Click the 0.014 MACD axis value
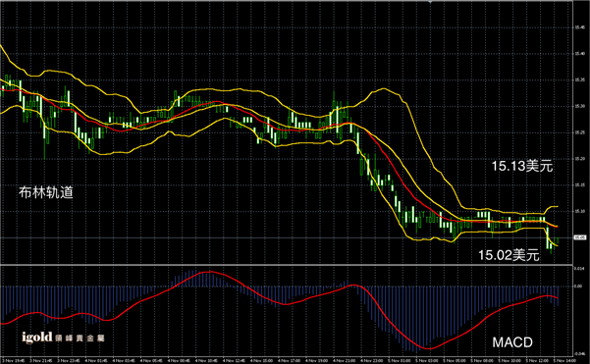This screenshot has width=590, height=364. pos(579,268)
